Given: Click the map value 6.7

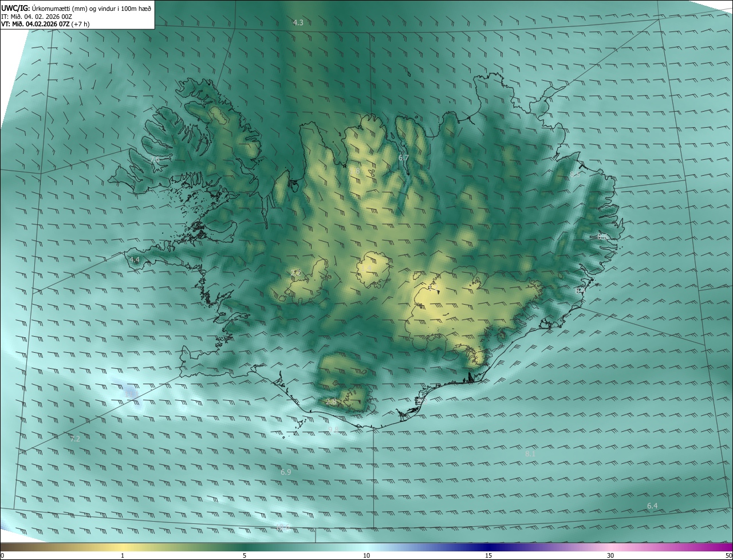Looking at the screenshot, I should pyautogui.click(x=403, y=157).
